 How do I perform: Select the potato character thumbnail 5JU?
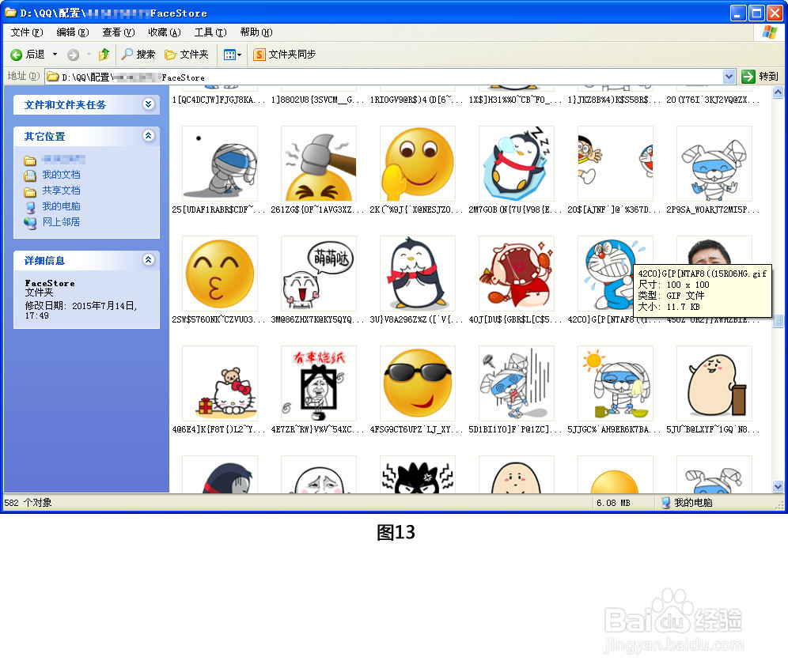714,383
